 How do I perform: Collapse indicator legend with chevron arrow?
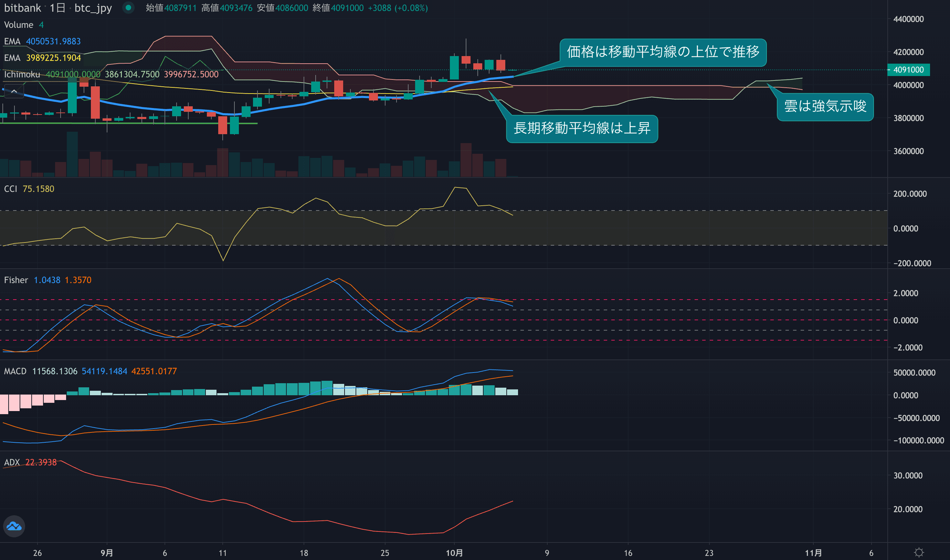point(14,91)
